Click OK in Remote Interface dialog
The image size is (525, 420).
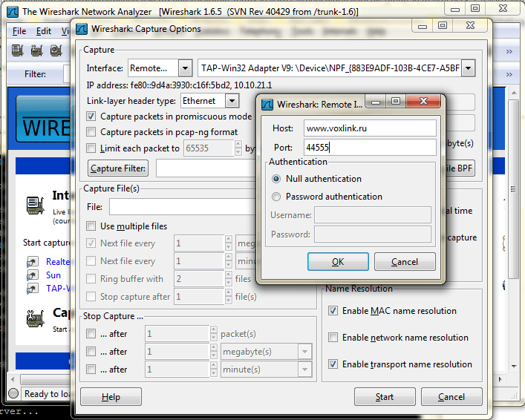(x=338, y=262)
